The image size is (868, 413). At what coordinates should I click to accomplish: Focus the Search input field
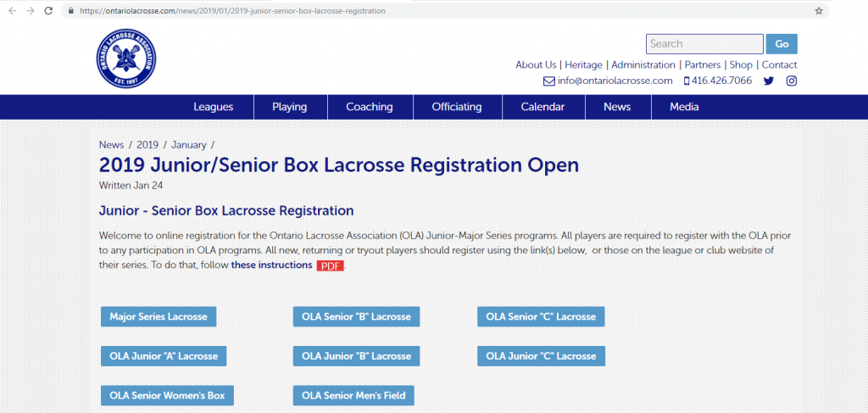point(704,44)
